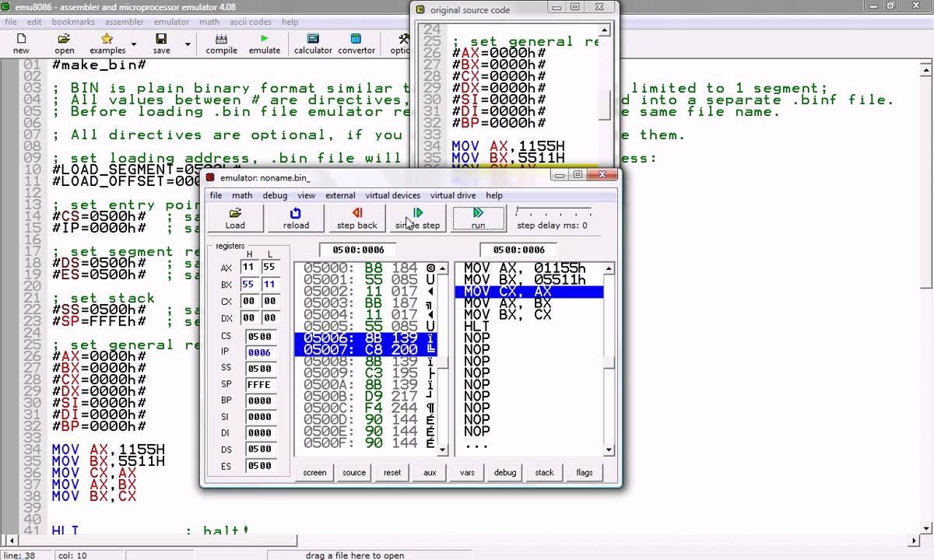This screenshot has height=560, width=934.
Task: Click the vars button in the emulator
Action: click(x=466, y=472)
